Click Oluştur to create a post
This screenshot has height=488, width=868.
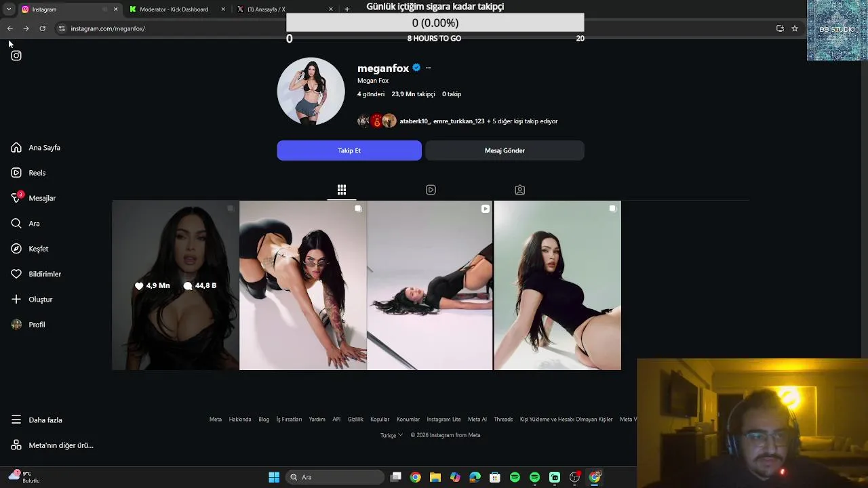point(31,300)
